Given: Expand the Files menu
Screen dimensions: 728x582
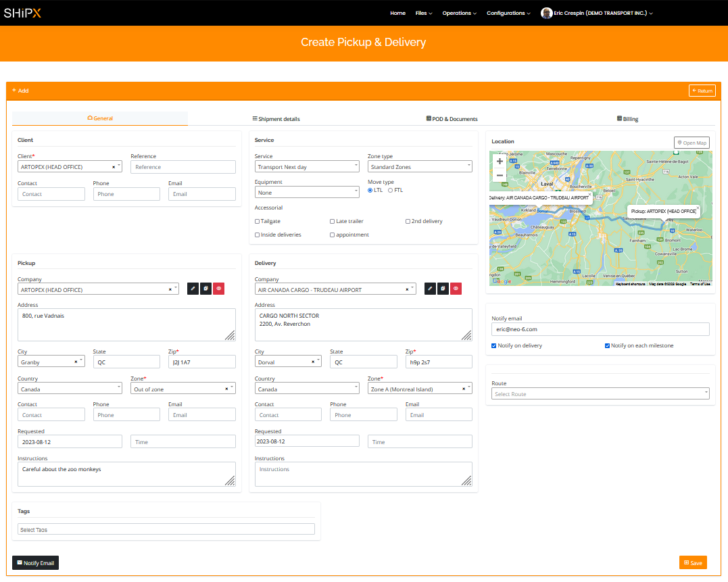Looking at the screenshot, I should point(424,13).
